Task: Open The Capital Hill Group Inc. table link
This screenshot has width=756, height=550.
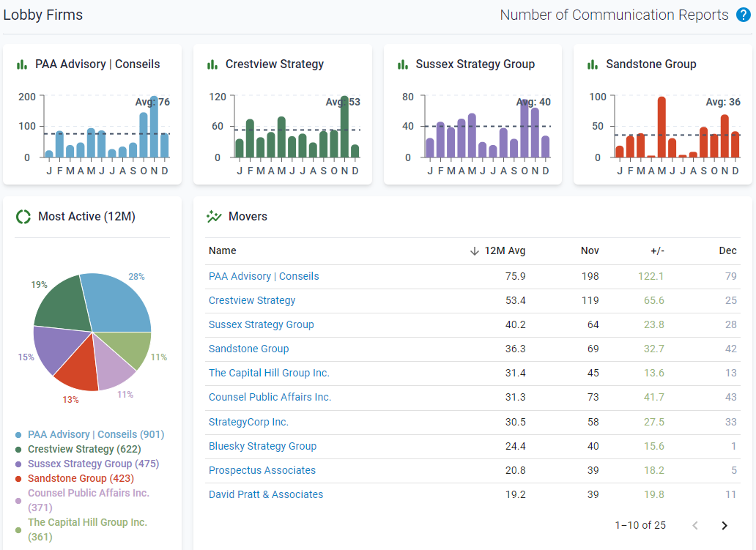Action: point(269,373)
